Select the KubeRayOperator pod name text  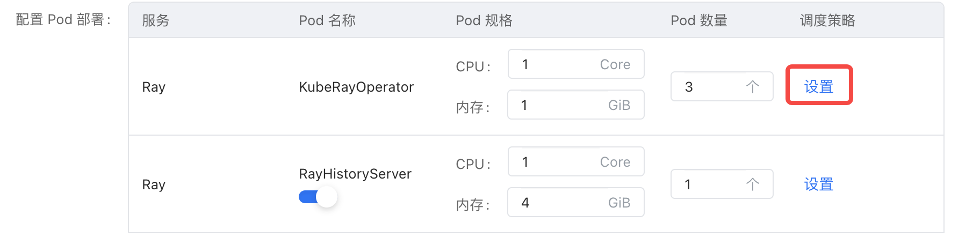click(356, 87)
